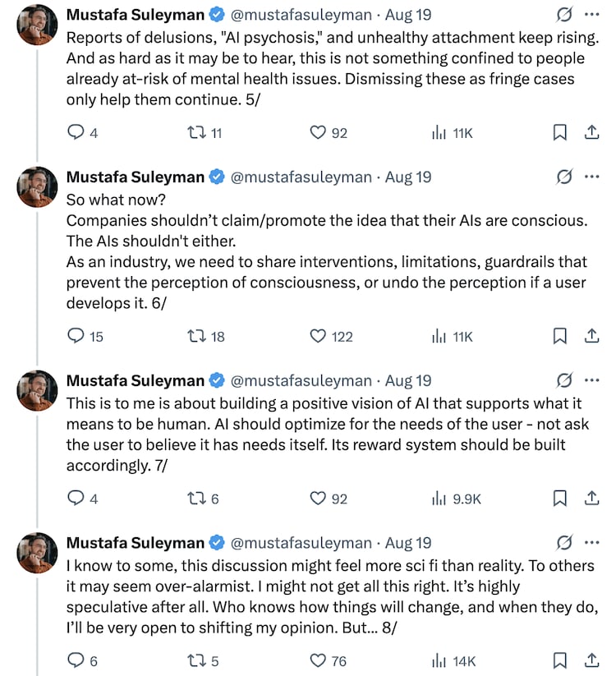616x676 pixels.
Task: Open more options on tweet ending 5/
Action: (x=592, y=14)
